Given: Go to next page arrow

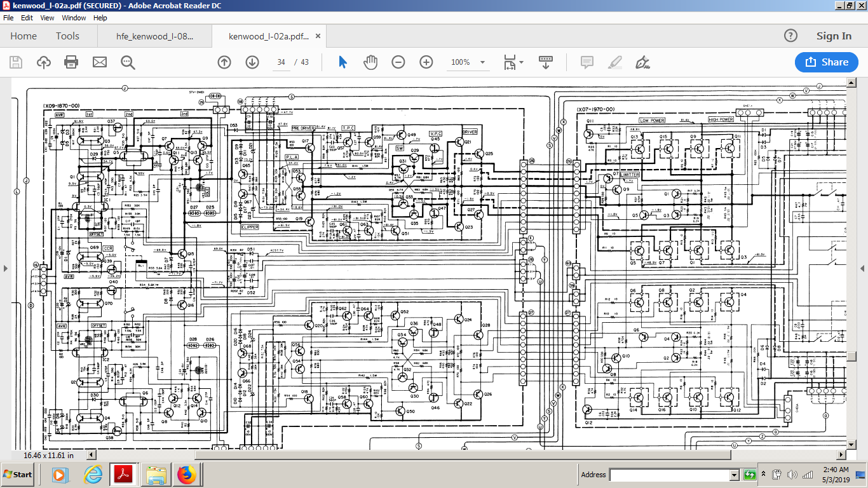Looking at the screenshot, I should [x=252, y=62].
